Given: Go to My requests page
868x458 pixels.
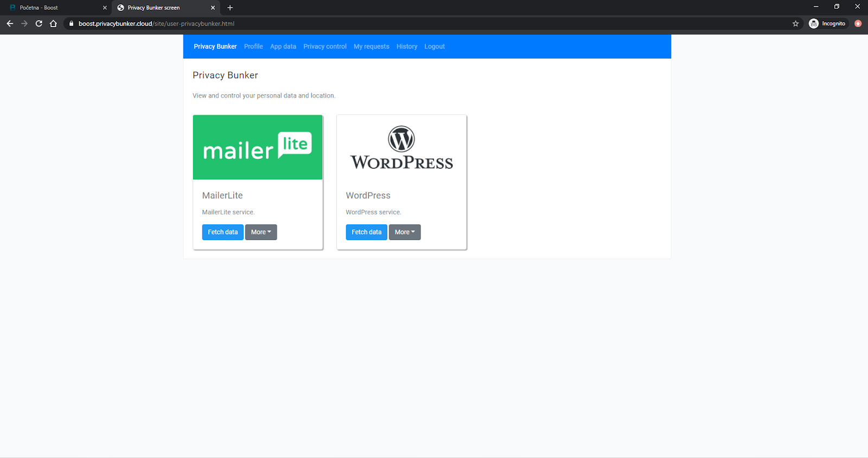Looking at the screenshot, I should [371, 47].
